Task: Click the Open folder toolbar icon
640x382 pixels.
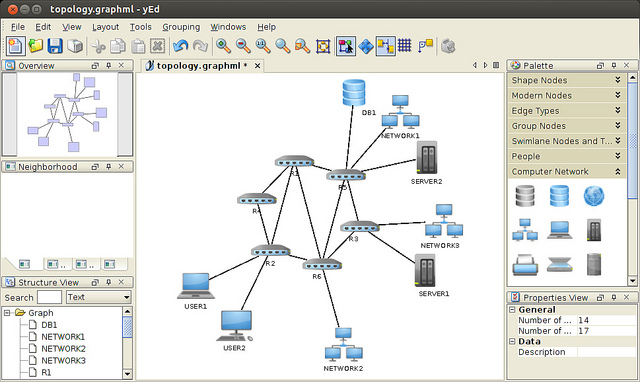Action: (36, 46)
